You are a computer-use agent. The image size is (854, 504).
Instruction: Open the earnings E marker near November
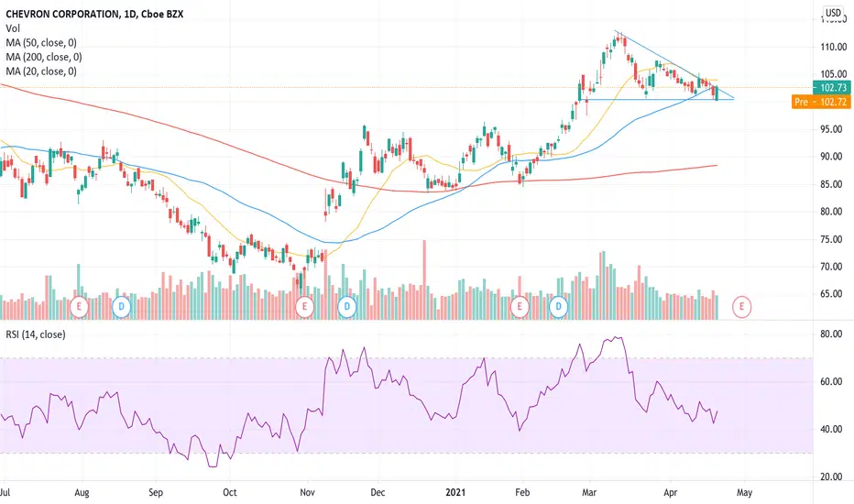[304, 307]
